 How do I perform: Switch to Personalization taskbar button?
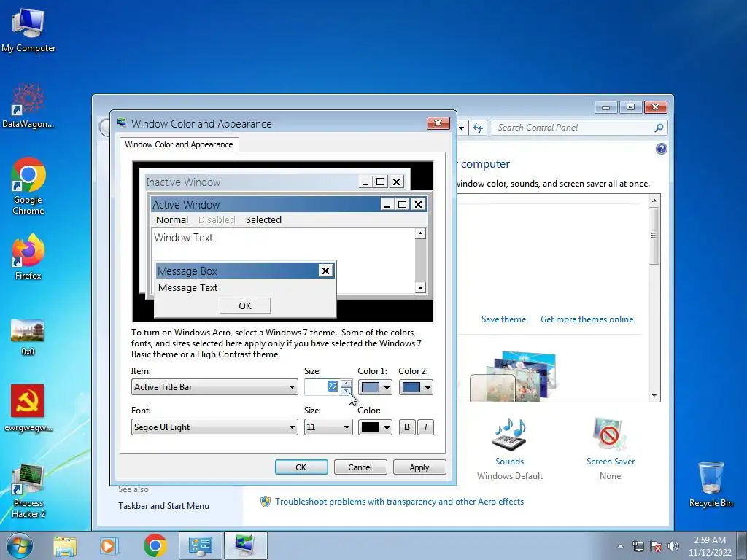[x=245, y=545]
